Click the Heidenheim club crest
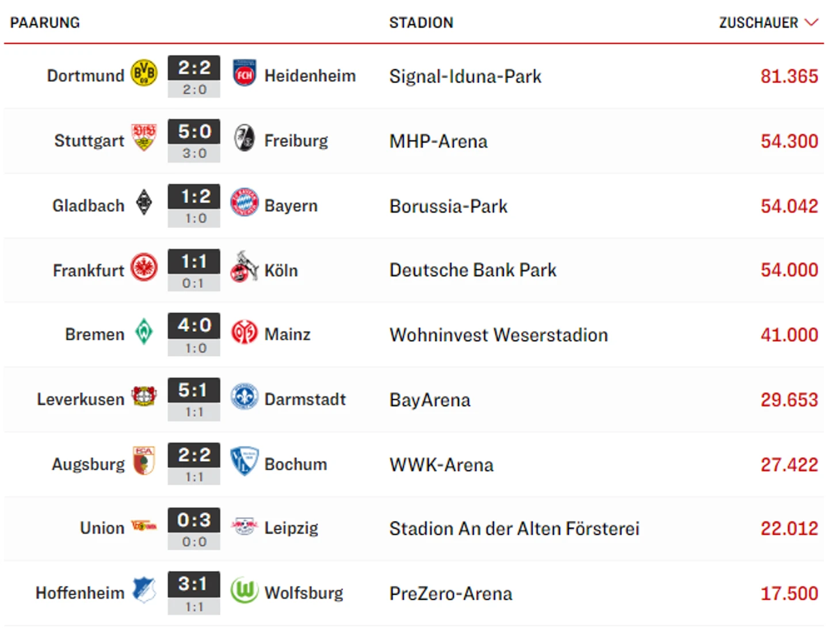840x632 pixels. 245,74
